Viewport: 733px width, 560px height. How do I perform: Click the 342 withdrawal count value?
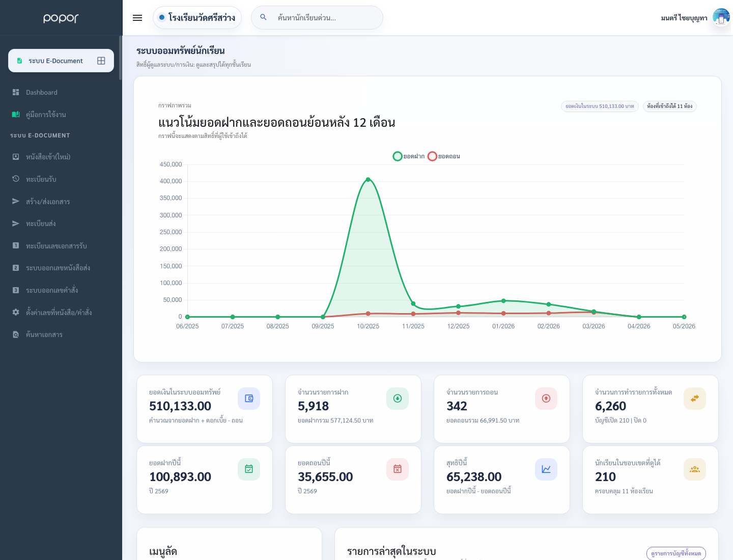pos(457,406)
